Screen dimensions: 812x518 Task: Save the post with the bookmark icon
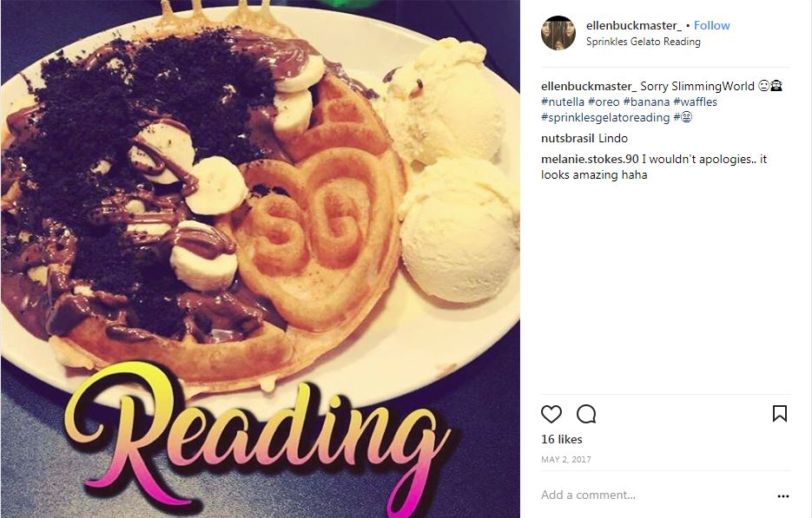point(779,414)
